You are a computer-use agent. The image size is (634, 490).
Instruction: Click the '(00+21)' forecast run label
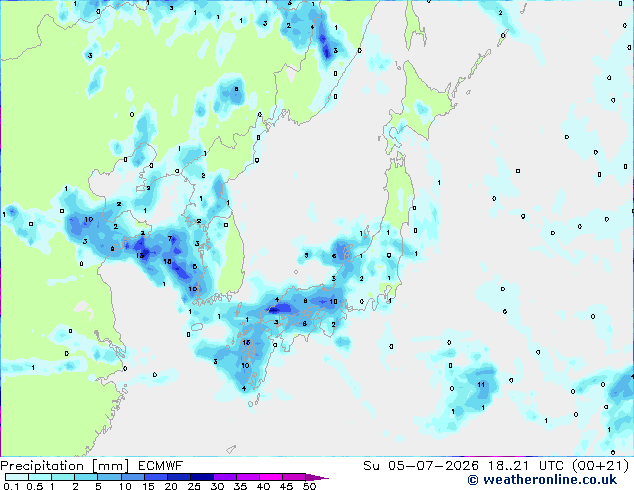click(600, 466)
